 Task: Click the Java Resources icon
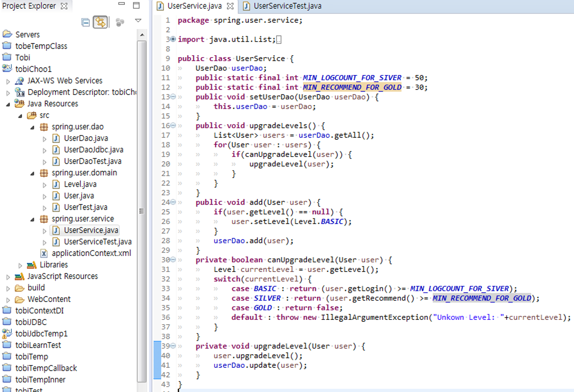[x=19, y=104]
